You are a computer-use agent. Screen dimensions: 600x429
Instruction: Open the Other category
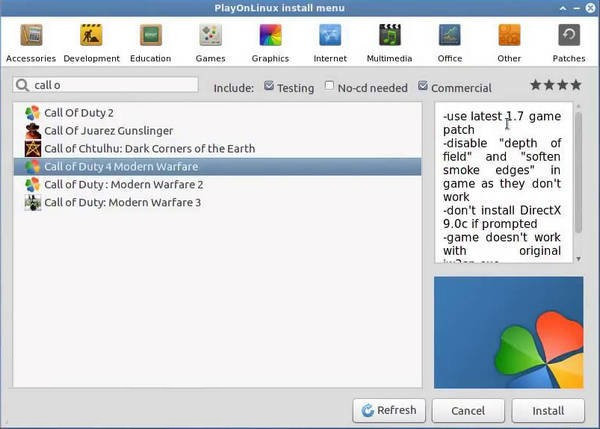(509, 43)
